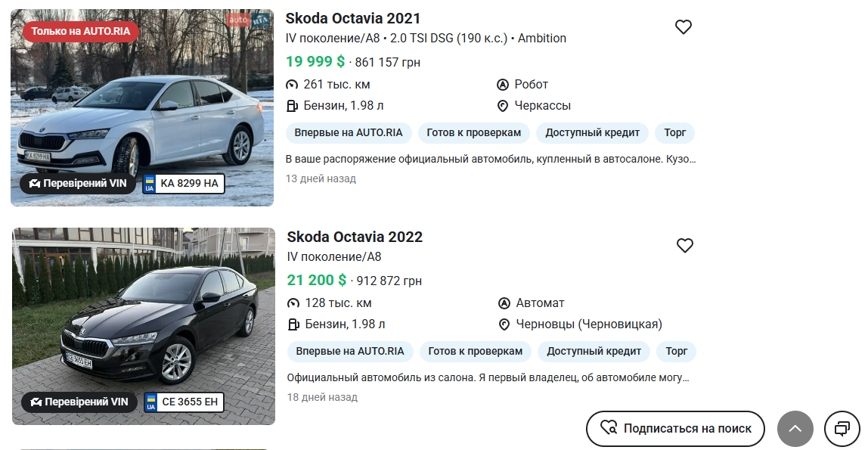Image resolution: width=868 pixels, height=450 pixels.
Task: Select Доступный кредит tag on 2021 listing
Action: pyautogui.click(x=593, y=133)
